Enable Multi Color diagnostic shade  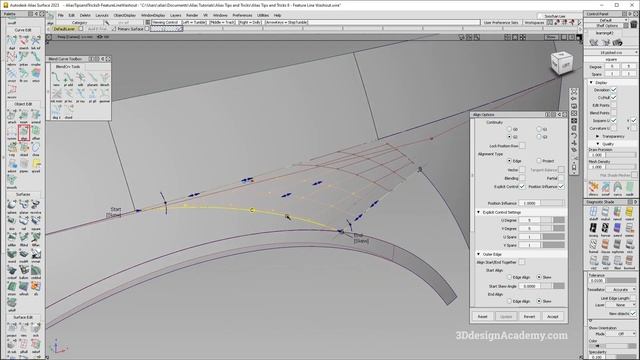click(605, 213)
